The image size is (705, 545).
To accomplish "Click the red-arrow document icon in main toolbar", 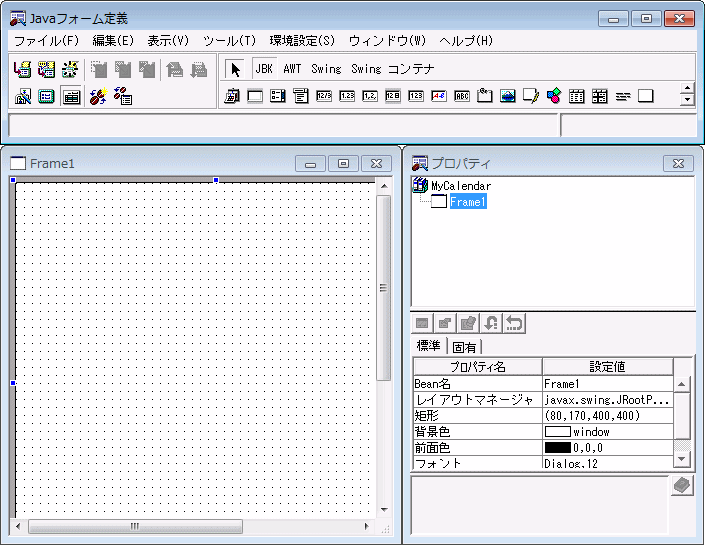I will [x=22, y=69].
